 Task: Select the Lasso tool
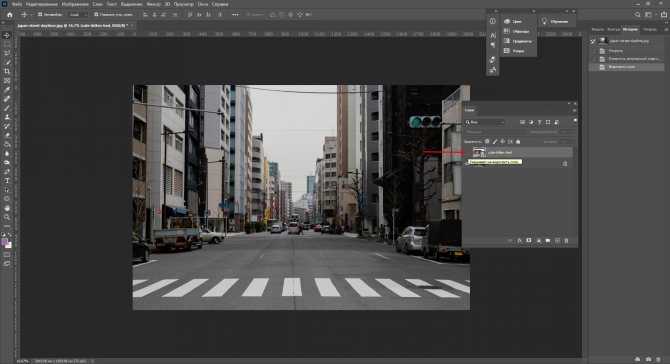coord(7,53)
